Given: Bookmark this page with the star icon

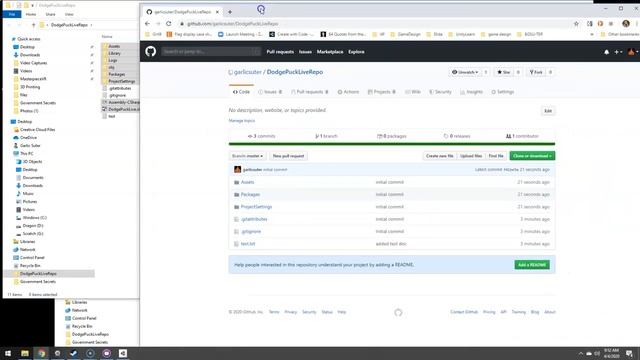Looking at the screenshot, I should coord(576,24).
